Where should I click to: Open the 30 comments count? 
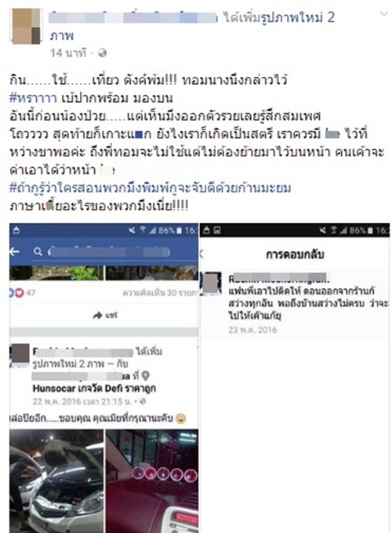click(159, 293)
